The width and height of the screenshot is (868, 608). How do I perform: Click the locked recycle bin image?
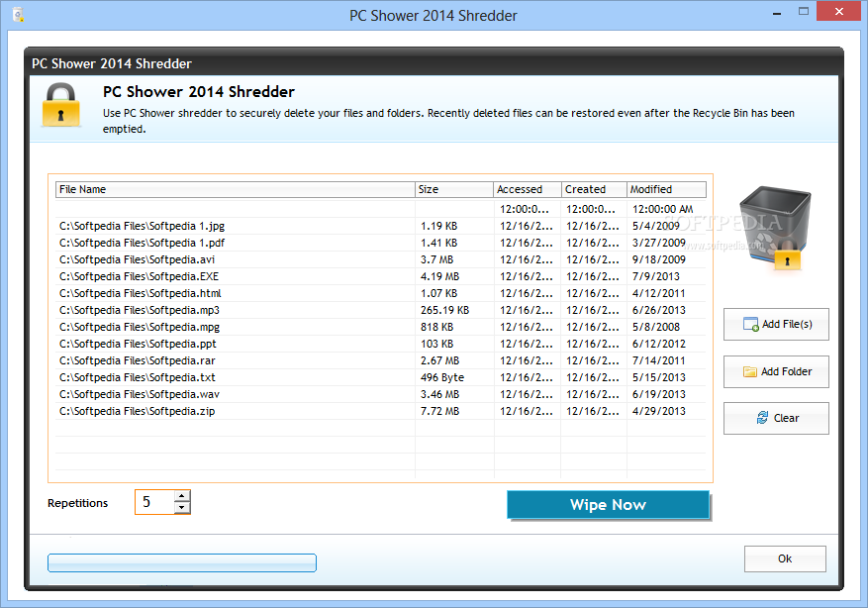(x=775, y=228)
